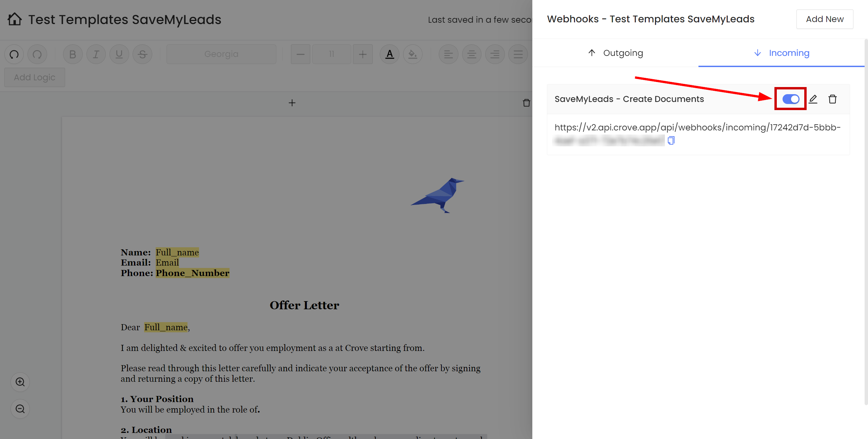Redo the last edit
This screenshot has height=439, width=868.
[x=37, y=54]
